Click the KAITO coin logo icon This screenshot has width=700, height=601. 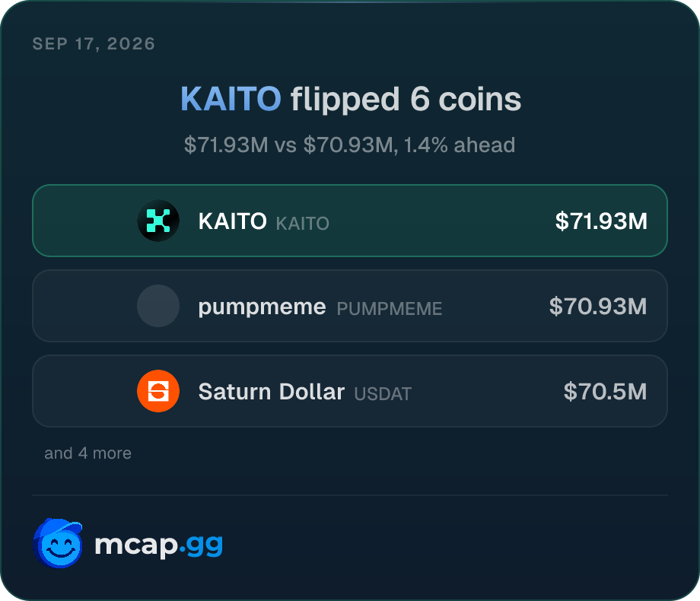tap(158, 221)
